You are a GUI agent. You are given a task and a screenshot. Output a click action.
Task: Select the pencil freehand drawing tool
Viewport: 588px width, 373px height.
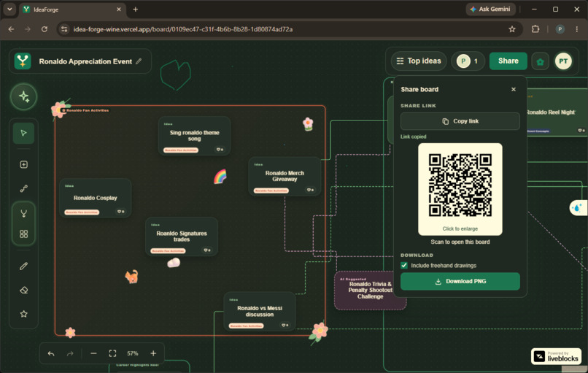tap(23, 266)
